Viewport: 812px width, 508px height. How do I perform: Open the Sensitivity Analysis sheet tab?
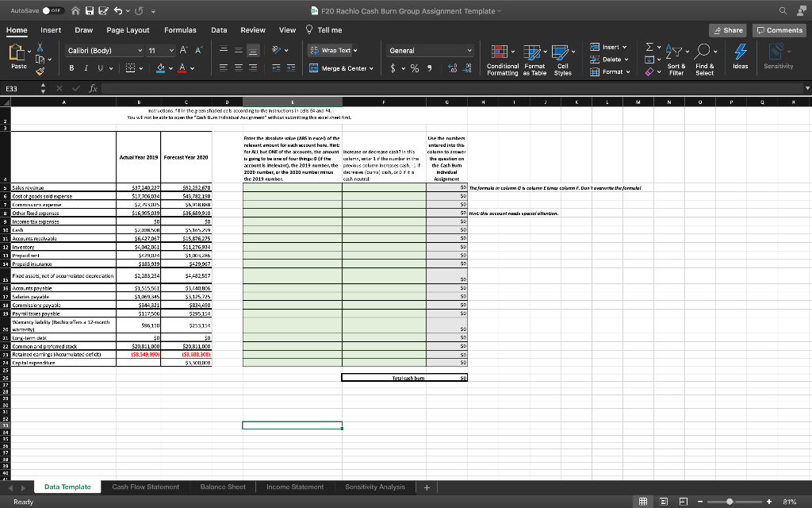pos(375,487)
